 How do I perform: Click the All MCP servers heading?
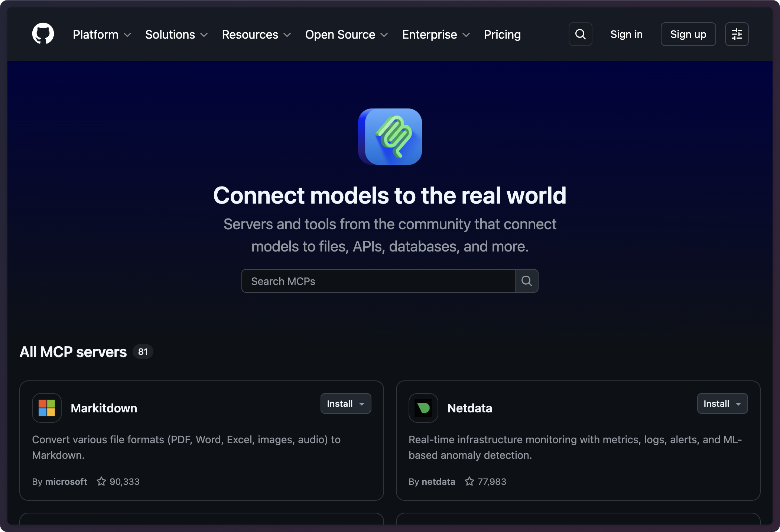pos(73,352)
